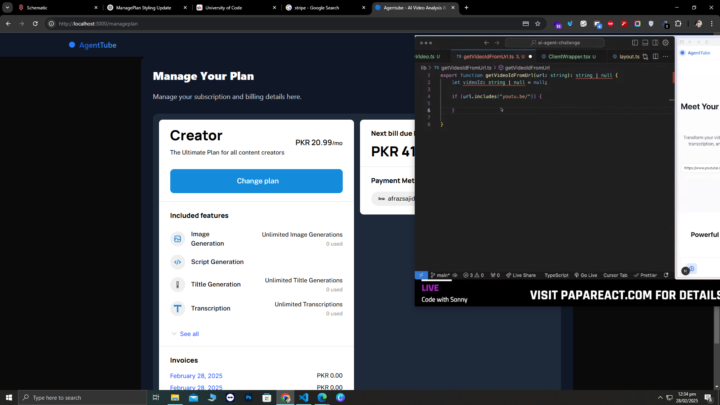Click the browser forward arrow
Image resolution: width=720 pixels, height=405 pixels.
click(22, 24)
